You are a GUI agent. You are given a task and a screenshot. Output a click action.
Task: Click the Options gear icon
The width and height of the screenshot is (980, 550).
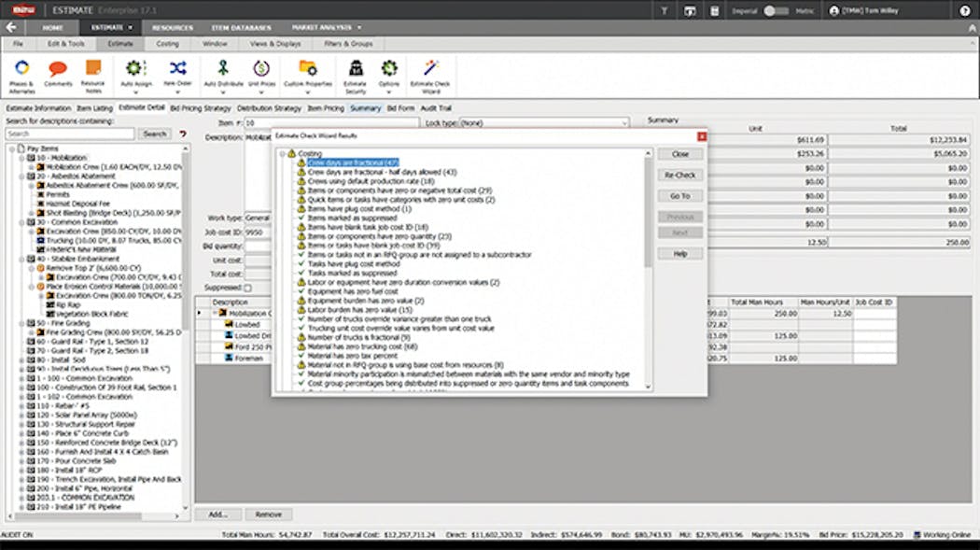389,68
